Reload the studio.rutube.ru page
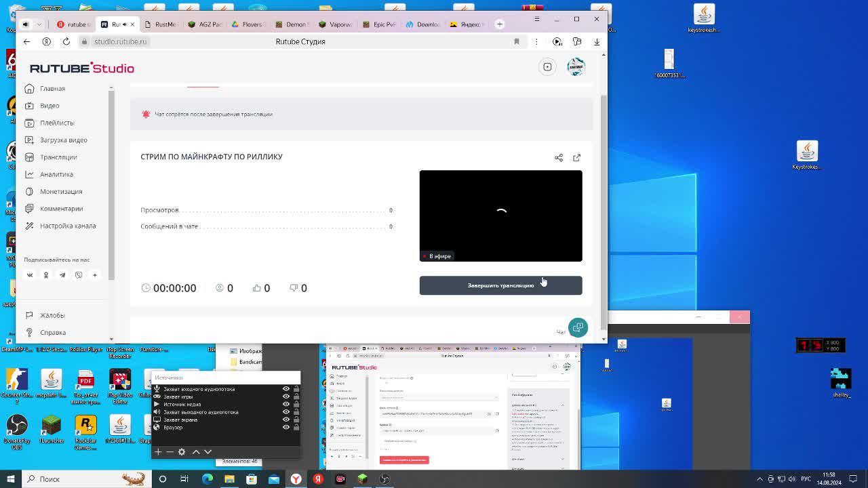Screen dimensions: 868x488 click(66, 41)
